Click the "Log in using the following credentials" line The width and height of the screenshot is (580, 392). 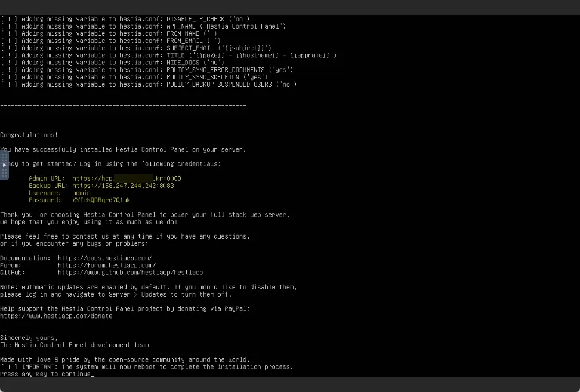coord(110,164)
